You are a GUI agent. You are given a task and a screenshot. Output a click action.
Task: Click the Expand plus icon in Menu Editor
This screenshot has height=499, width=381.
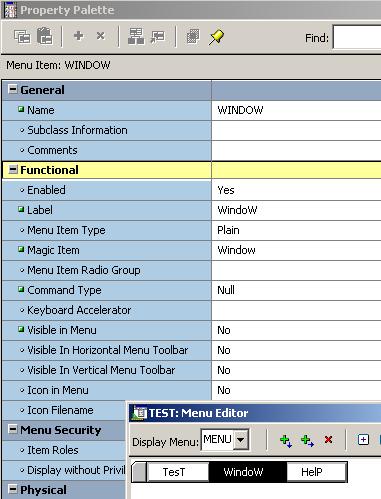363,440
